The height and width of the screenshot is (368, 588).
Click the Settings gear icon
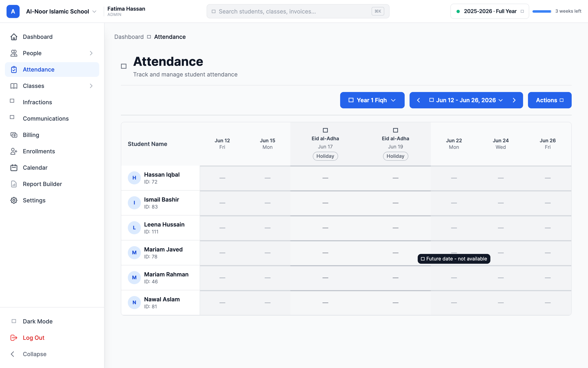coord(14,200)
